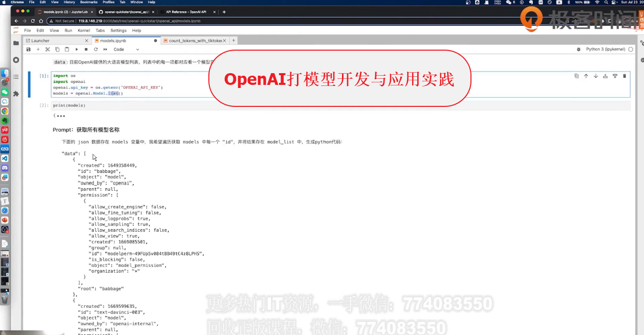Open the Run menu
This screenshot has height=335, width=644.
tap(68, 31)
